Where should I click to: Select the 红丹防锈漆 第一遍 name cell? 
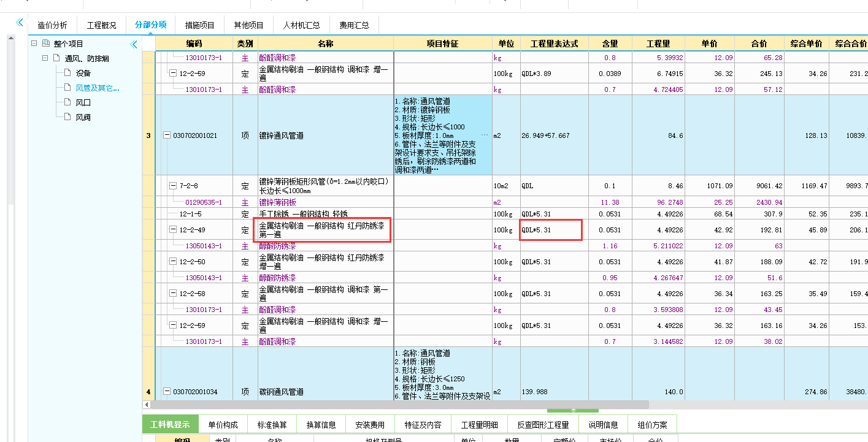[326, 230]
